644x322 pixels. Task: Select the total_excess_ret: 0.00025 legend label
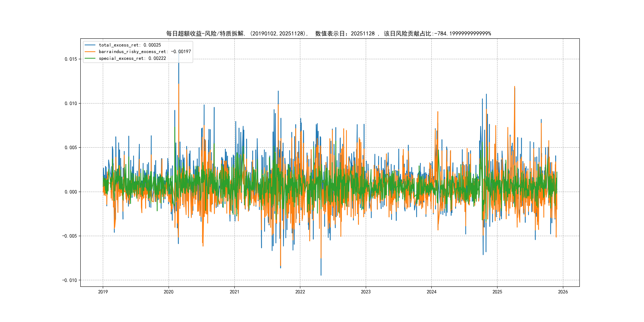(130, 45)
